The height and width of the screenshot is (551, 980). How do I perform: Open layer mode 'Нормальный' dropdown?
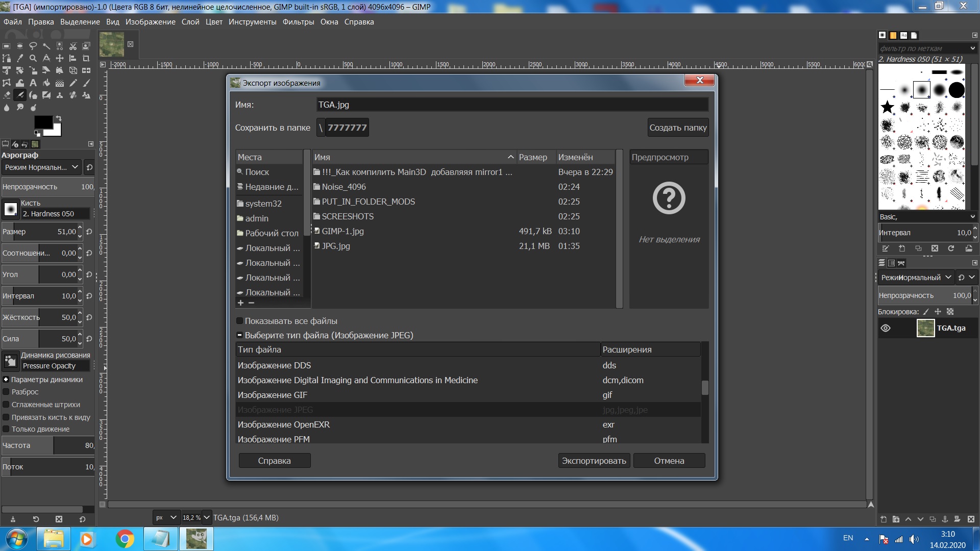click(x=916, y=278)
